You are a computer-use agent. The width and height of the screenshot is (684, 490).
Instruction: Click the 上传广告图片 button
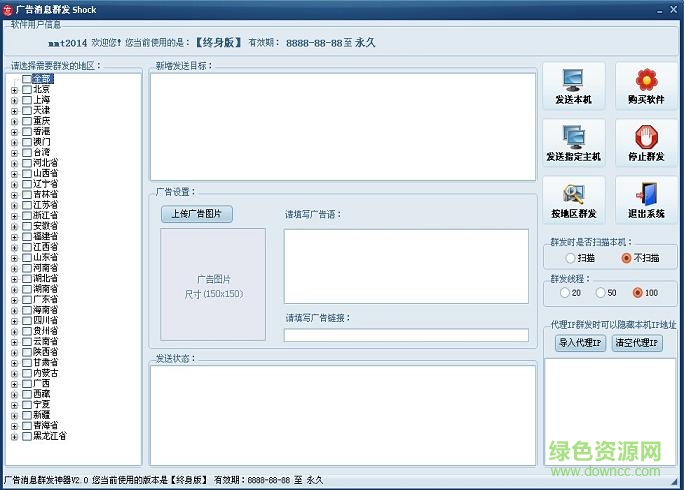tap(197, 214)
